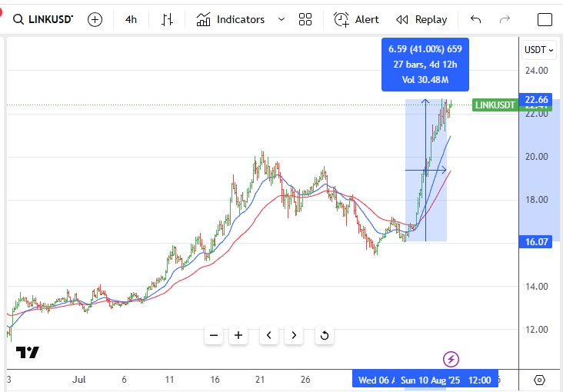This screenshot has width=563, height=392.
Task: Open the TradingView logo link
Action: click(x=27, y=353)
